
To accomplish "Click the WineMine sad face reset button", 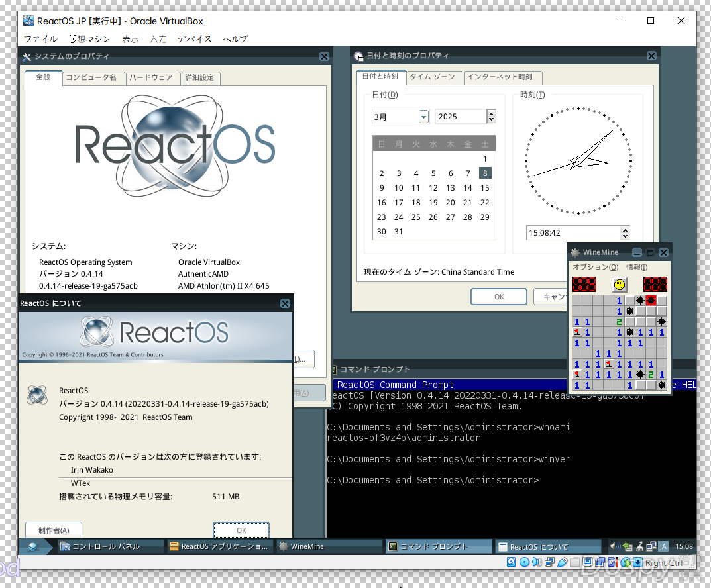I will 619,285.
